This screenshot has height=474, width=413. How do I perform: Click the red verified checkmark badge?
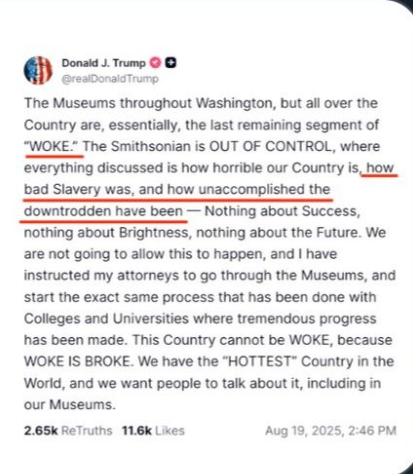[x=155, y=63]
